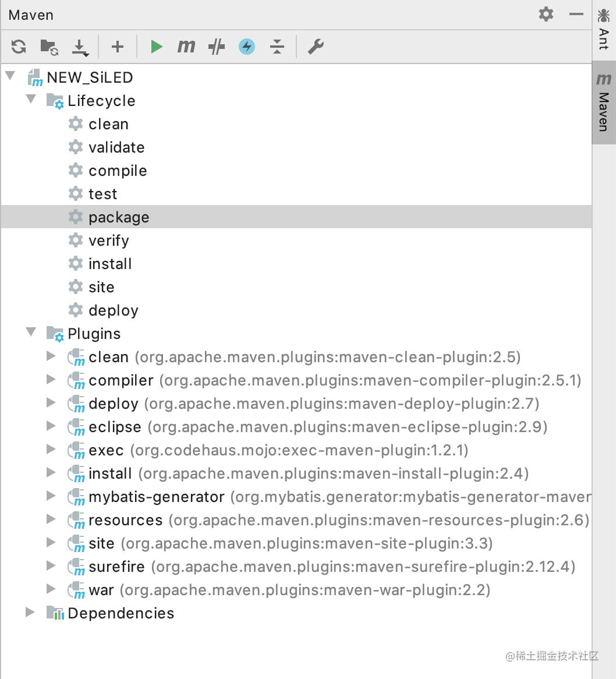Select the deploy lifecycle phase
The image size is (616, 679).
click(114, 310)
